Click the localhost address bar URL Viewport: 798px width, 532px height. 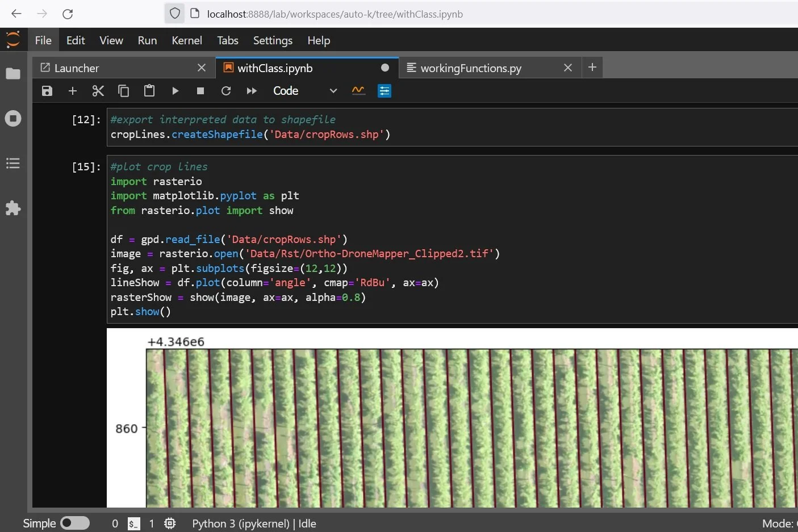[335, 14]
